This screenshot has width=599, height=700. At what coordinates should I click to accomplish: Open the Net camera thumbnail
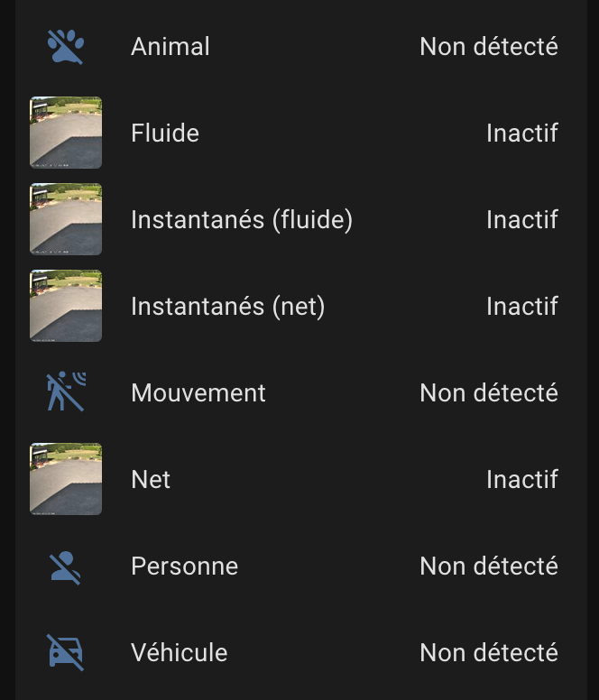pos(66,479)
